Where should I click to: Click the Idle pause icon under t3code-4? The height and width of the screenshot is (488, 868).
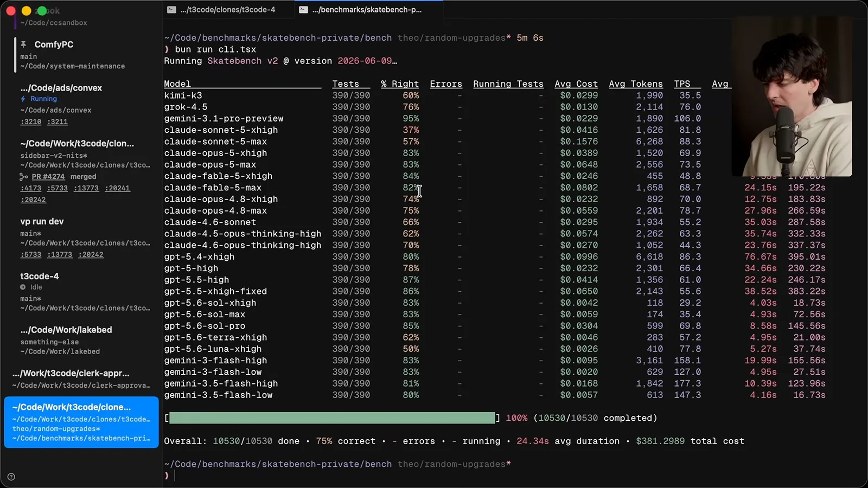[x=23, y=287]
